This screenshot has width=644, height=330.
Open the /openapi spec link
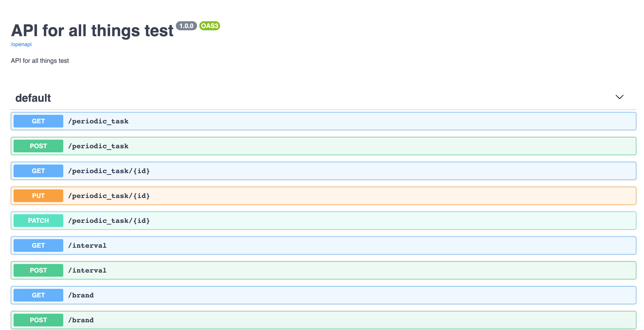click(21, 44)
